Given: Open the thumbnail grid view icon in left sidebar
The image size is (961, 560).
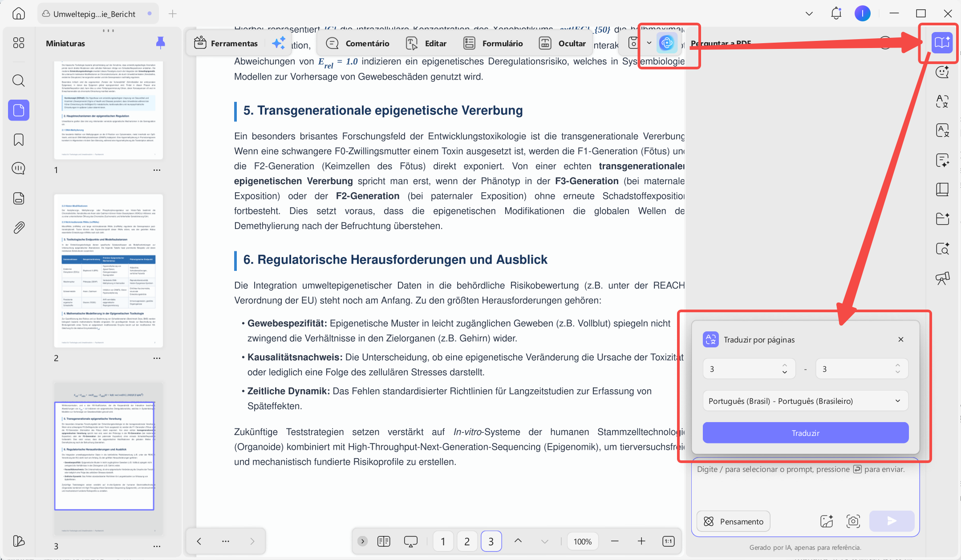Looking at the screenshot, I should (19, 43).
